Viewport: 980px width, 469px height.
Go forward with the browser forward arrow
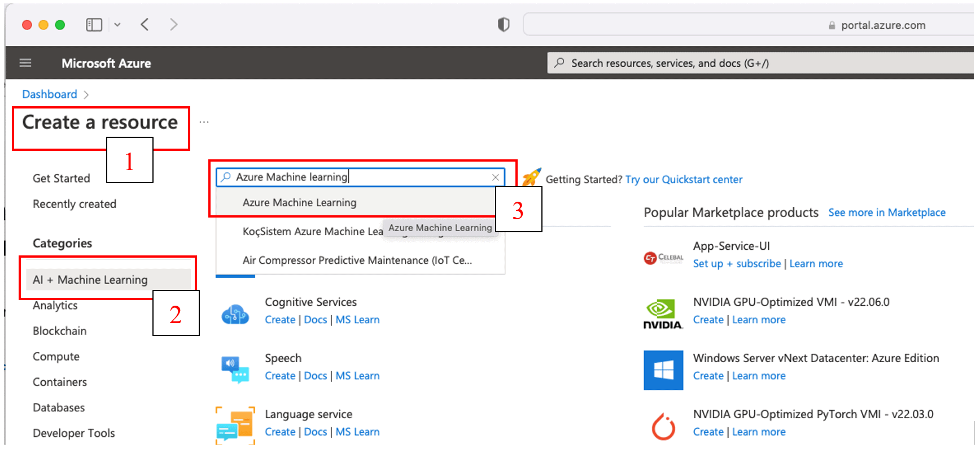click(x=173, y=24)
